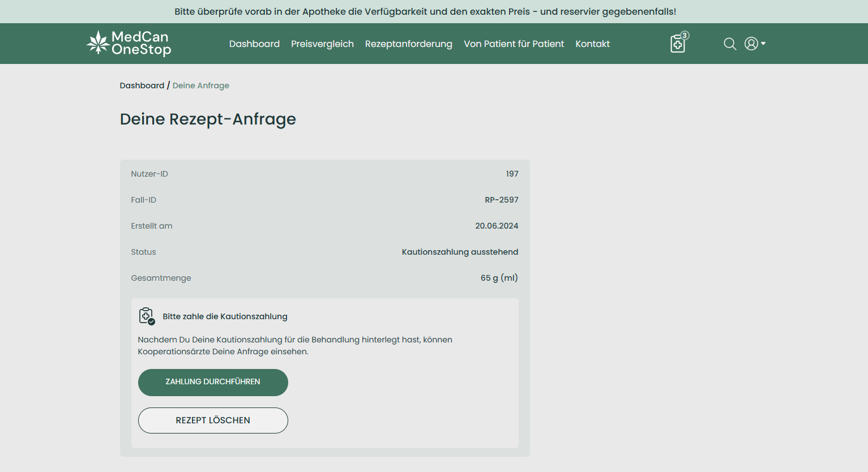Click the Fall-ID value RP-2597
Image resolution: width=868 pixels, height=472 pixels.
coord(501,200)
